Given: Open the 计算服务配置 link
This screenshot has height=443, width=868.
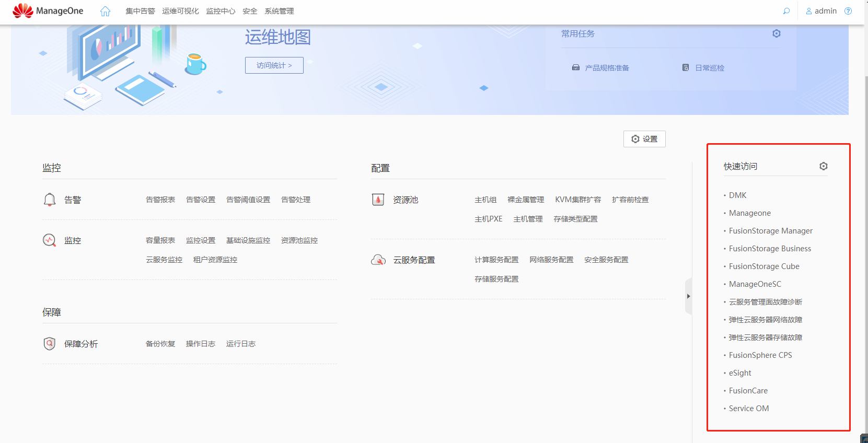Looking at the screenshot, I should (x=496, y=260).
